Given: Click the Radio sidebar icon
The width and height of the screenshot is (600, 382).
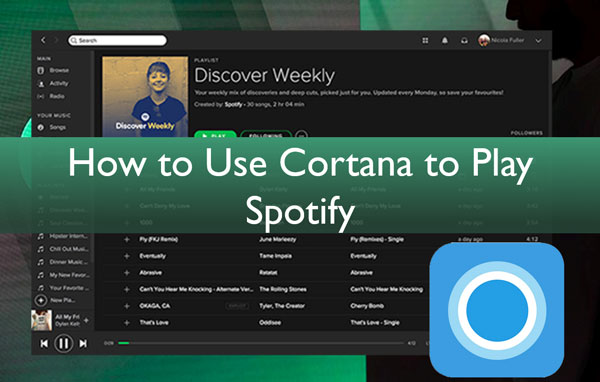Looking at the screenshot, I should [41, 96].
